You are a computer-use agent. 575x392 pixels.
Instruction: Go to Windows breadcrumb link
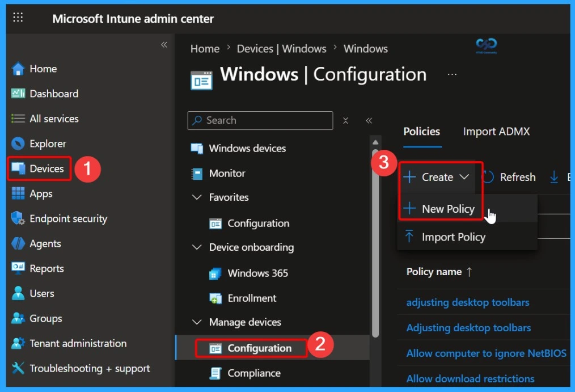365,48
